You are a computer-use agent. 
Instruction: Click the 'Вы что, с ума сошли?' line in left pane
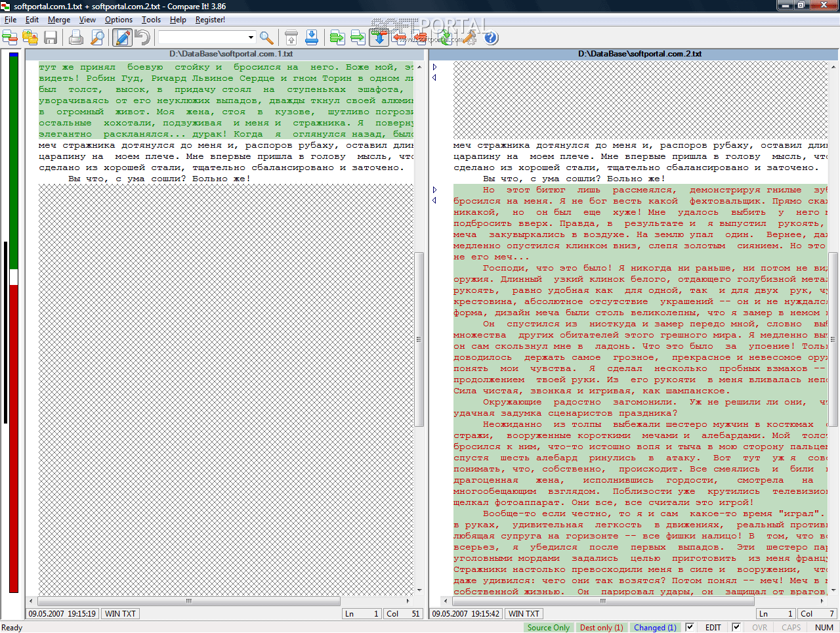(159, 179)
